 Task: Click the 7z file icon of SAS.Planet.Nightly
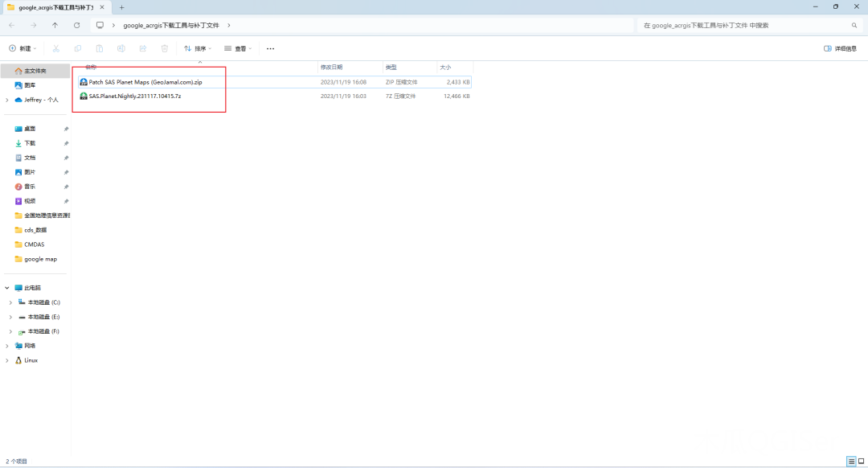tap(84, 96)
